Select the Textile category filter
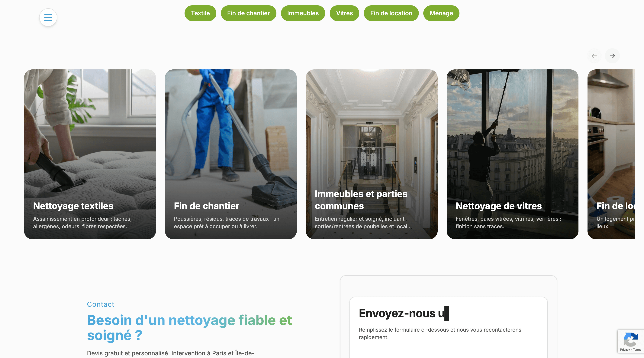Image resolution: width=644 pixels, height=358 pixels. pos(200,13)
